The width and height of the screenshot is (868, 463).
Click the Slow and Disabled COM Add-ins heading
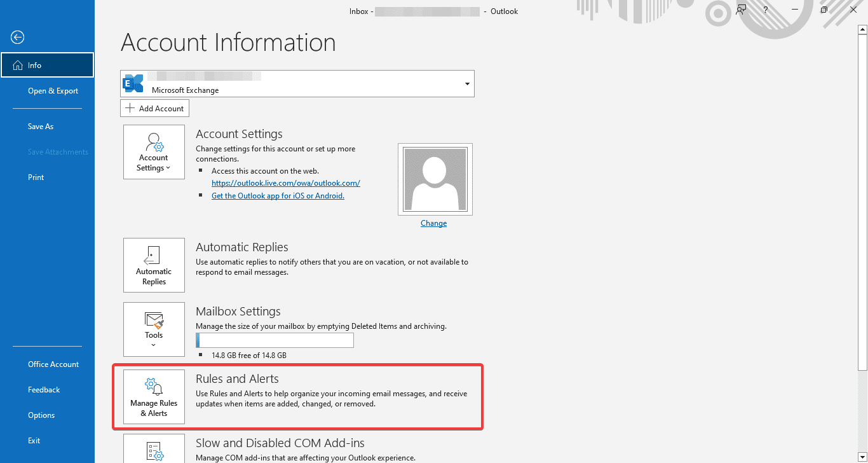pyautogui.click(x=280, y=443)
